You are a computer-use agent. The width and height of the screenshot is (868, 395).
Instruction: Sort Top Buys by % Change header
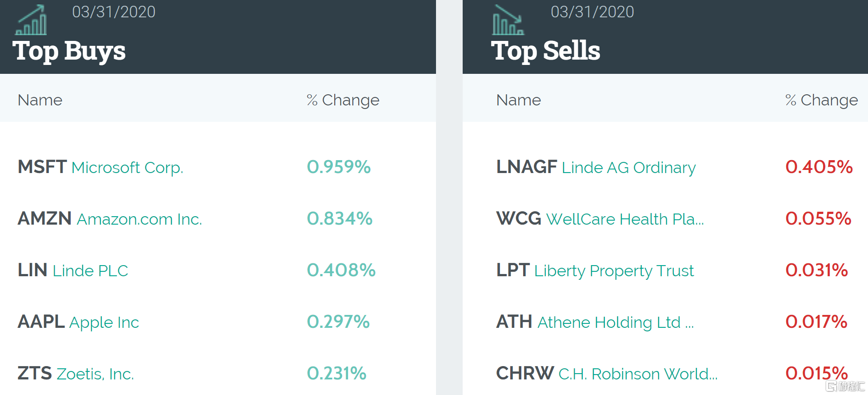tap(343, 100)
